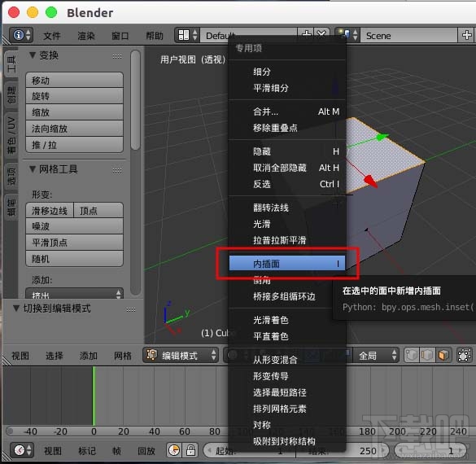This screenshot has height=464, width=476.
Task: Select edge select mode icon
Action: 427,355
